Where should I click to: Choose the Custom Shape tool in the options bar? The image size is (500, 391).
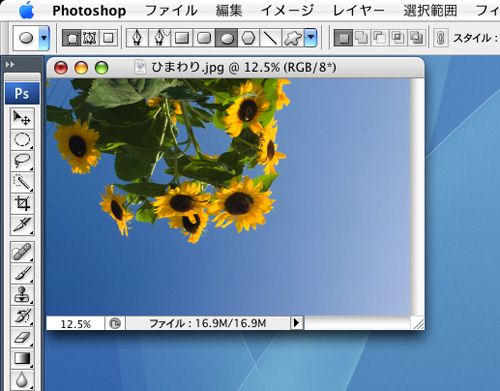click(292, 38)
